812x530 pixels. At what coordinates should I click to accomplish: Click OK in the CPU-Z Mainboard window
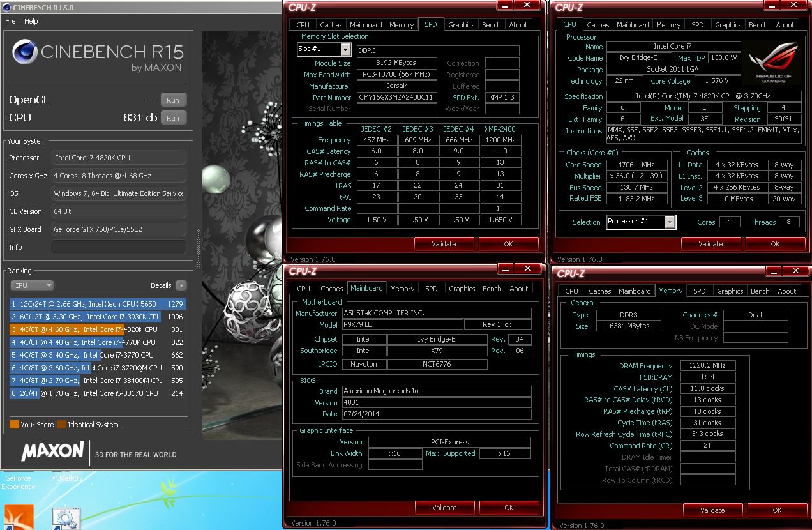pyautogui.click(x=509, y=508)
